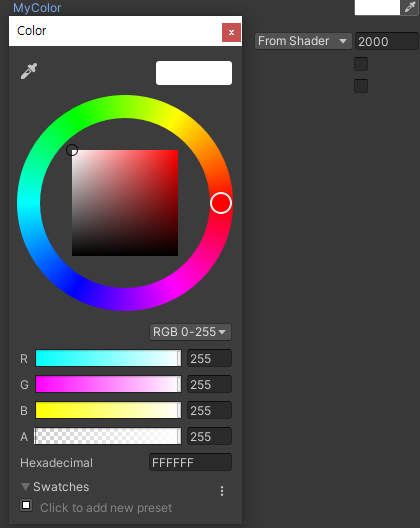
Task: Click the red channel R slider
Action: click(108, 358)
